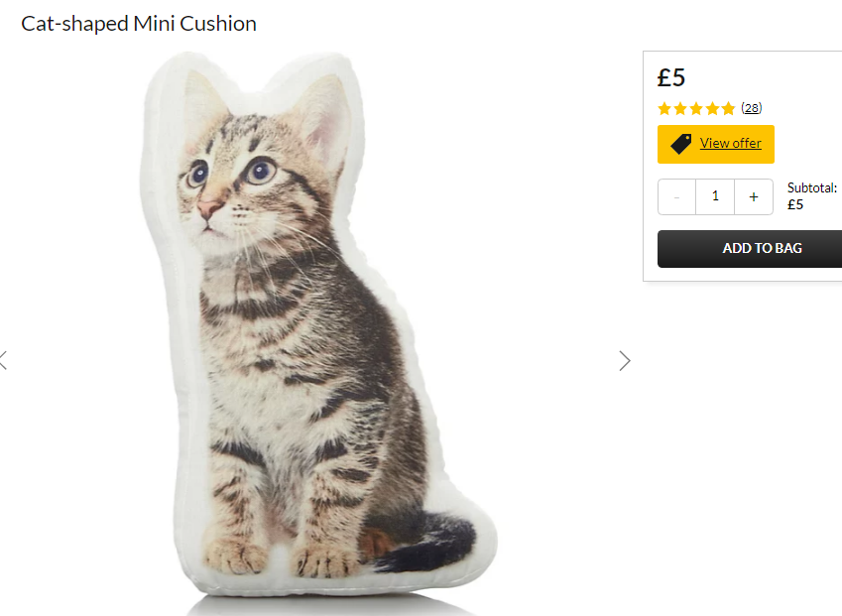Click the £5 price heading
Screen dimensions: 842x616
(671, 78)
